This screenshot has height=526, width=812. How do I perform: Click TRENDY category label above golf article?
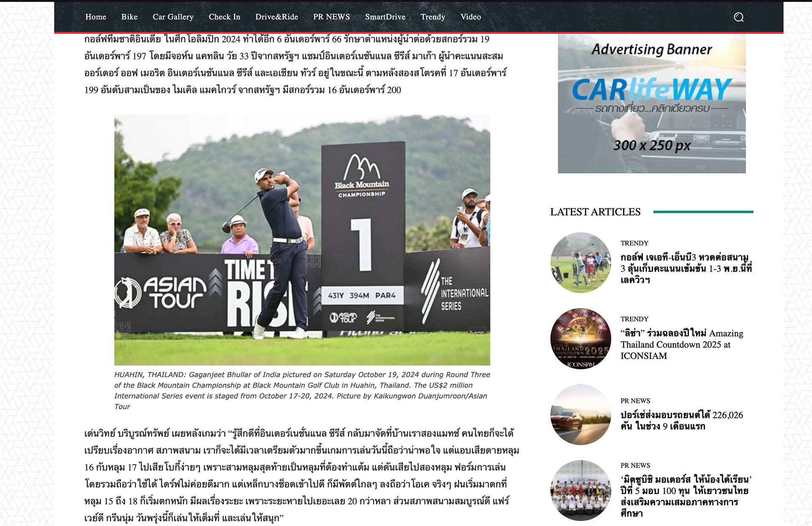(634, 243)
